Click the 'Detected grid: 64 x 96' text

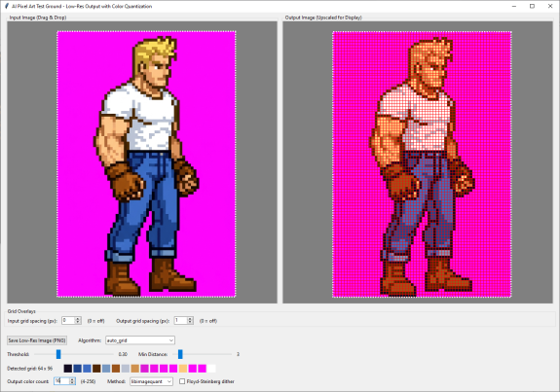click(30, 368)
